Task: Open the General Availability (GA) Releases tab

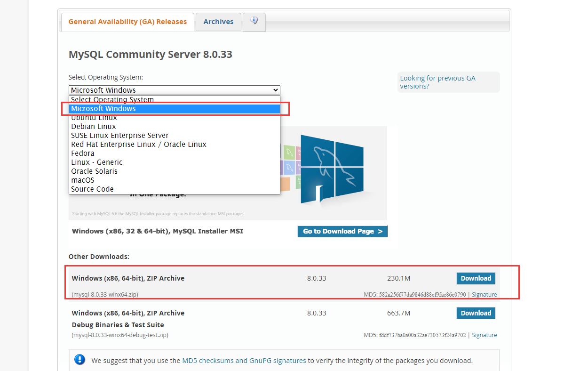Action: coord(127,22)
